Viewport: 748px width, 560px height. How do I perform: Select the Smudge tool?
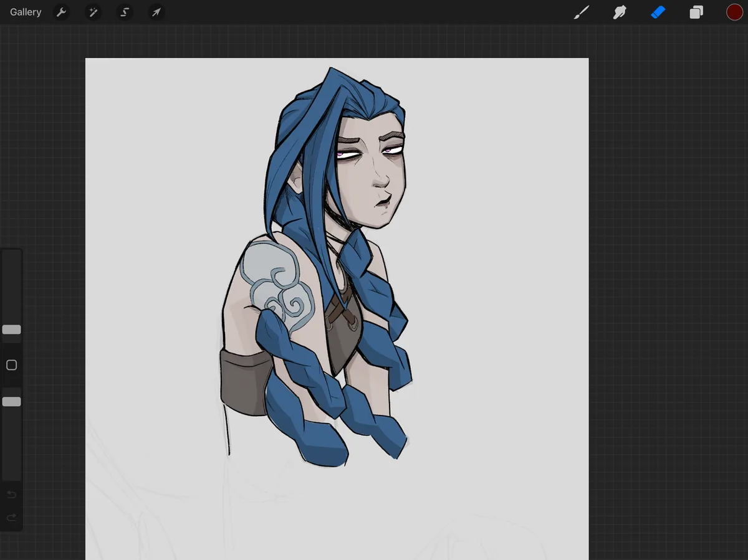(620, 12)
